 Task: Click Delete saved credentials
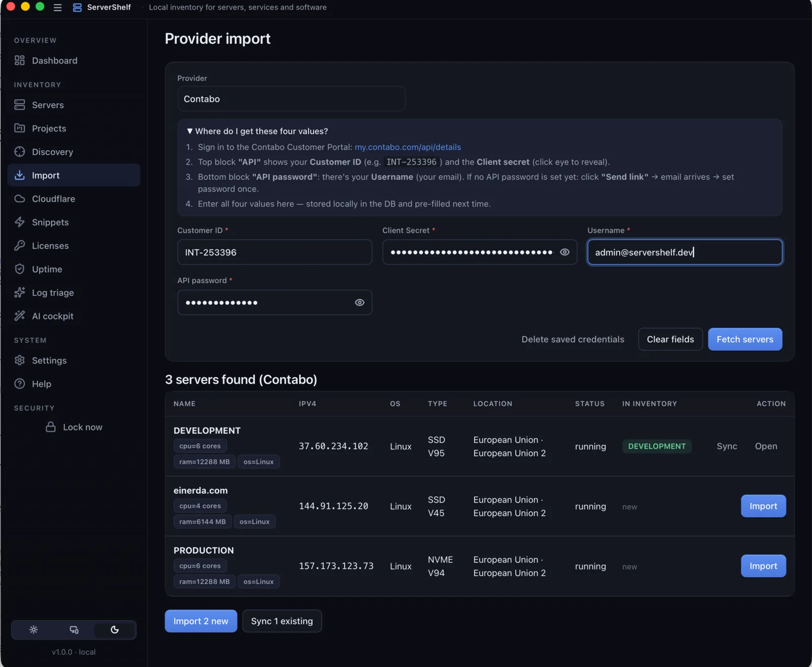coord(573,339)
